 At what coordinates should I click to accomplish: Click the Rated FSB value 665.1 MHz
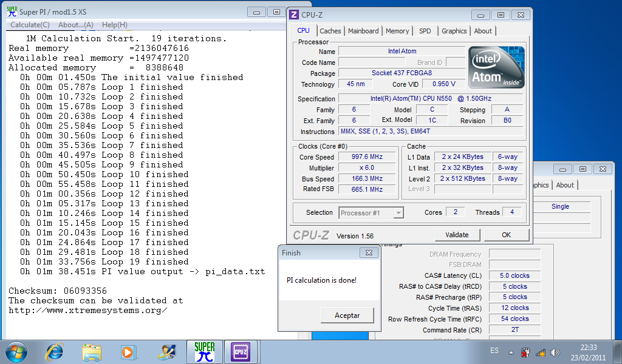pyautogui.click(x=367, y=189)
